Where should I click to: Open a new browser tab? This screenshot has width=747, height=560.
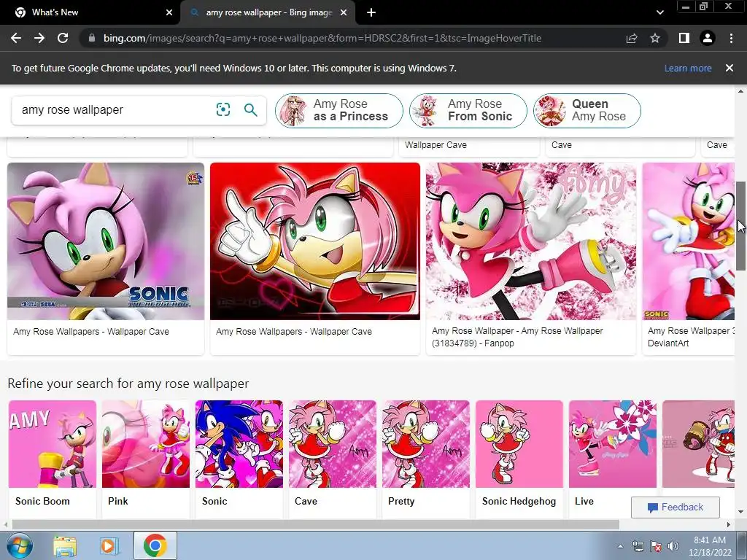(371, 12)
